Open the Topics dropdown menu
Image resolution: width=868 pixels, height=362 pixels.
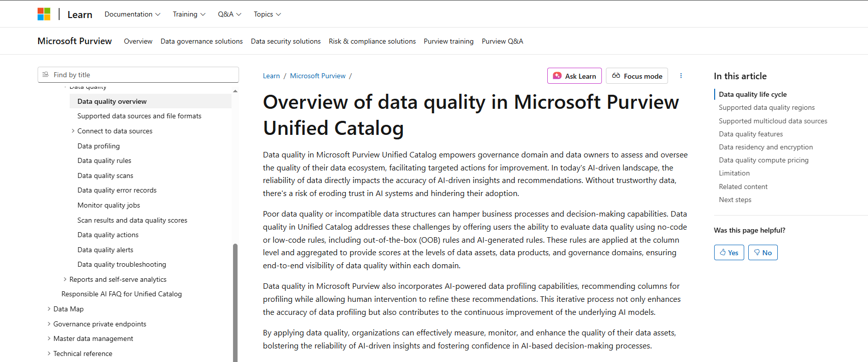(x=267, y=14)
